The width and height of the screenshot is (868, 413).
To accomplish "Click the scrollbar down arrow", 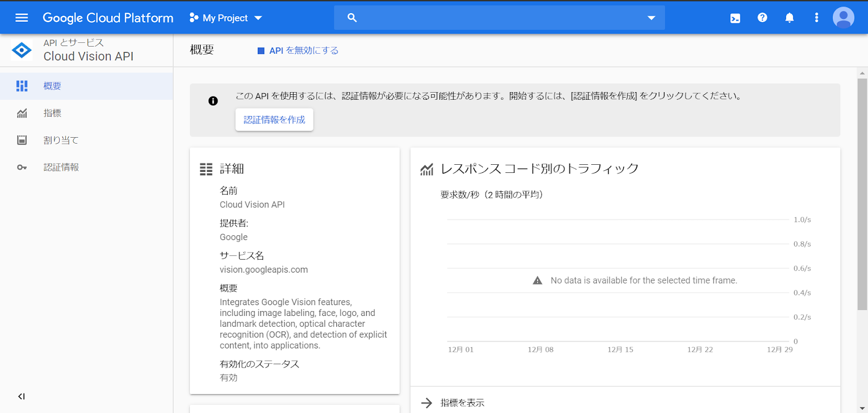I will 862,408.
